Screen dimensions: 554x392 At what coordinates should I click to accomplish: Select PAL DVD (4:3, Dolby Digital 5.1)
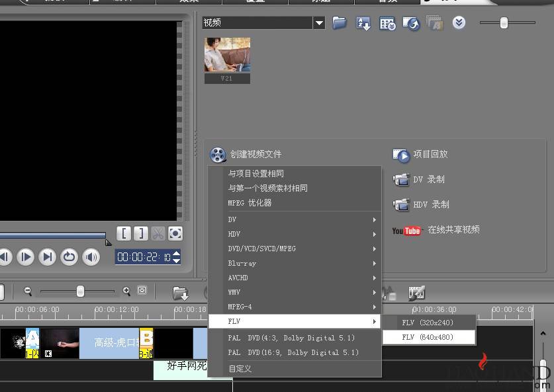coord(295,338)
